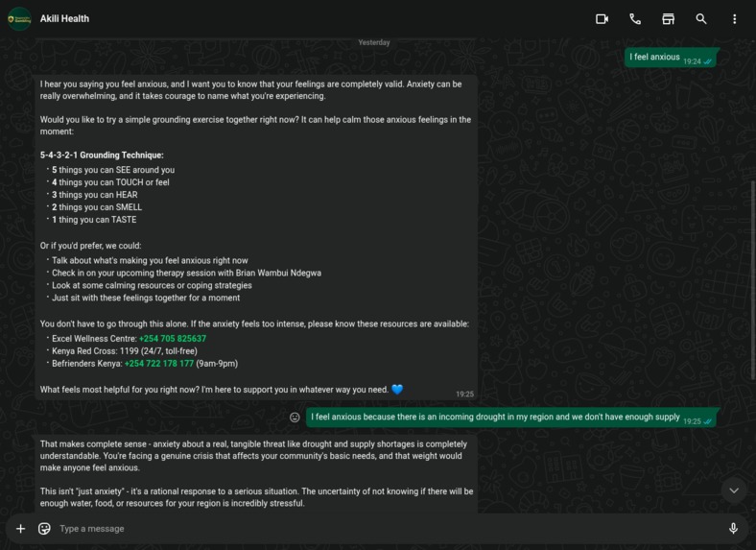
Task: Call Excel Wellness Centre number +254 705 825637
Action: point(173,339)
